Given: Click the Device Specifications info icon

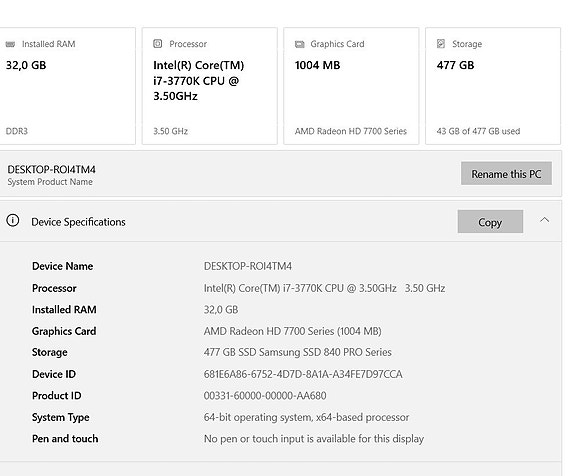Looking at the screenshot, I should tap(13, 221).
